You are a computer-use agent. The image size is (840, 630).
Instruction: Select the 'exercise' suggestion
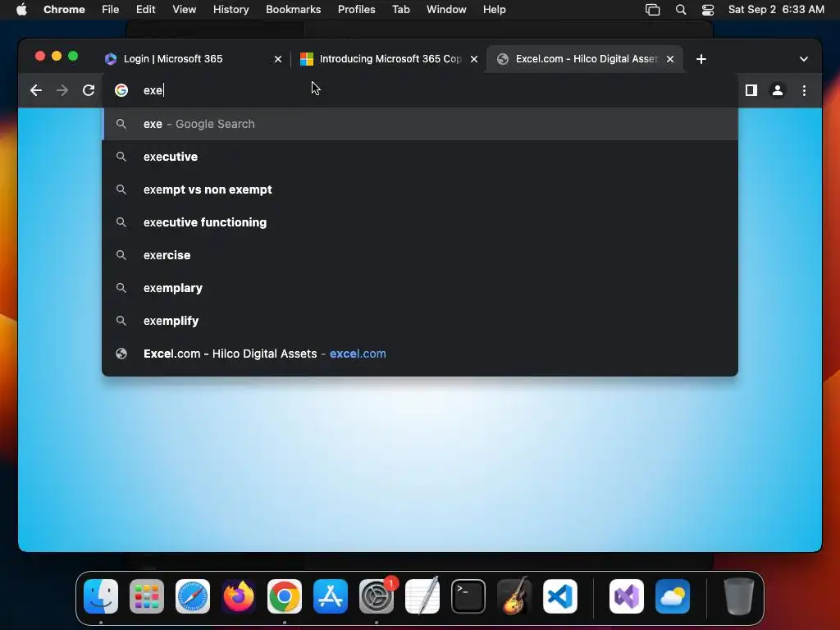[420, 256]
